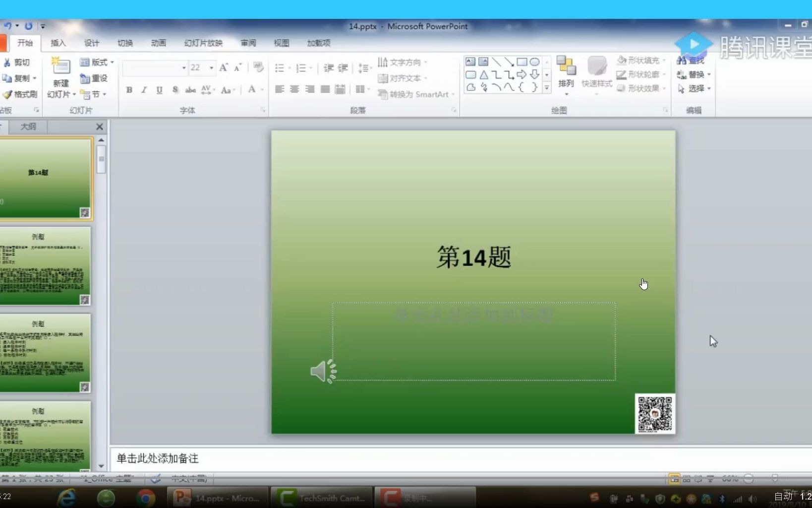The width and height of the screenshot is (812, 508).
Task: Switch to the Animations (动画) tab
Action: [159, 43]
